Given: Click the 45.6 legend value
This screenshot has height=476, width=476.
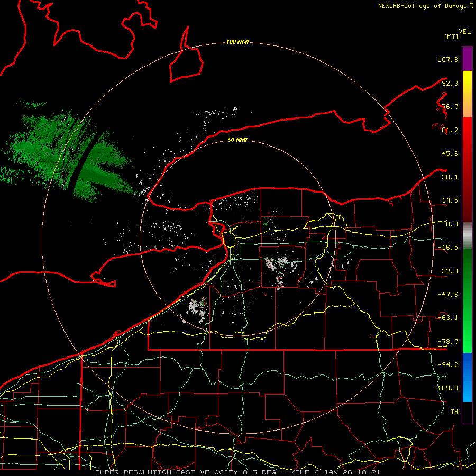Looking at the screenshot, I should click(450, 153).
